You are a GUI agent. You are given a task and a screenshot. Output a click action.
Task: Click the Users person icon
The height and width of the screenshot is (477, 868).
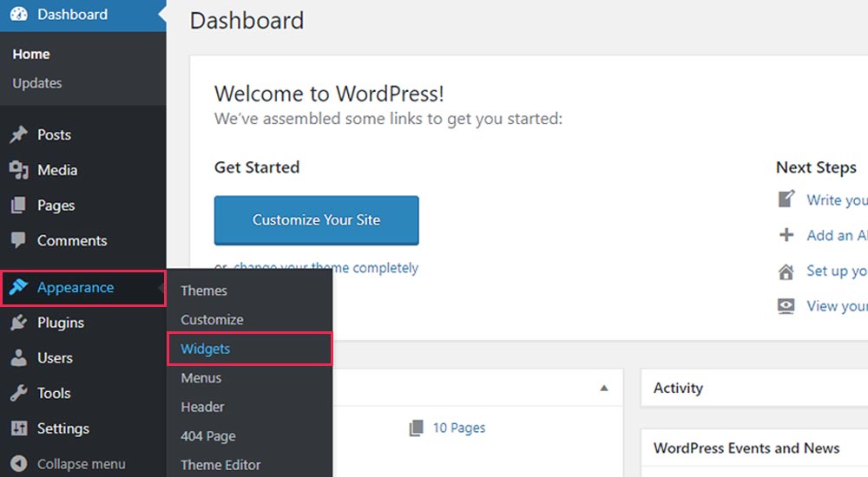tap(19, 357)
